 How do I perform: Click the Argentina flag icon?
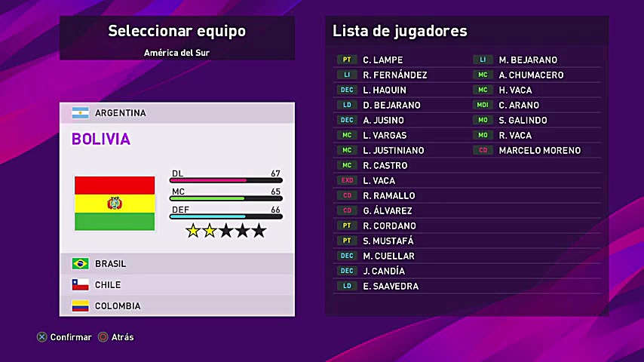click(x=81, y=113)
